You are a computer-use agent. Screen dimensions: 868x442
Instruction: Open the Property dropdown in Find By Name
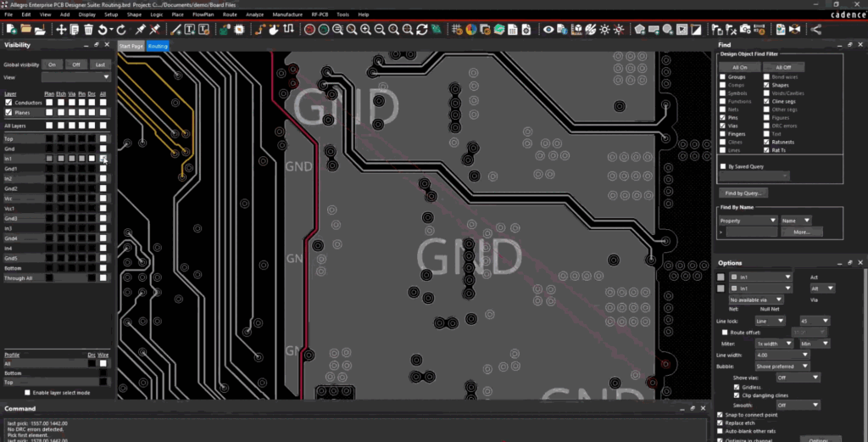click(x=748, y=221)
